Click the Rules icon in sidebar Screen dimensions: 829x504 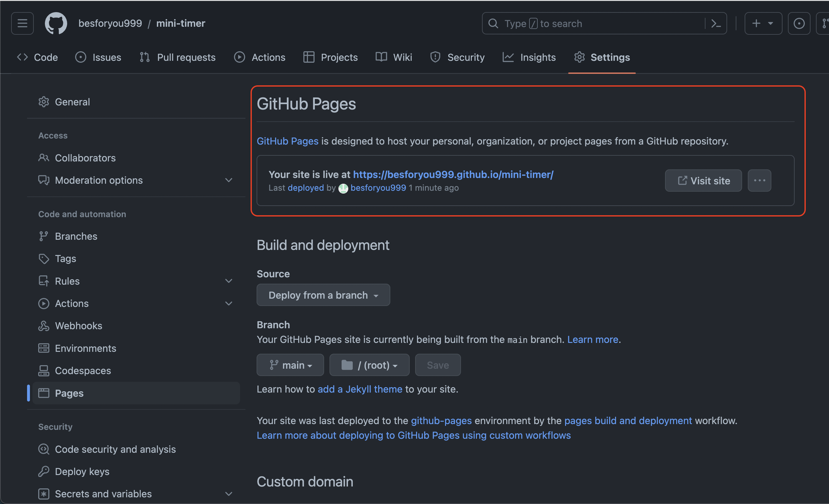tap(44, 281)
